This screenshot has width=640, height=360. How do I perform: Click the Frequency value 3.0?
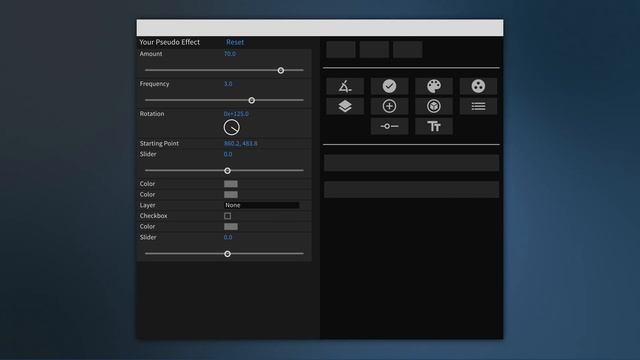pyautogui.click(x=228, y=84)
